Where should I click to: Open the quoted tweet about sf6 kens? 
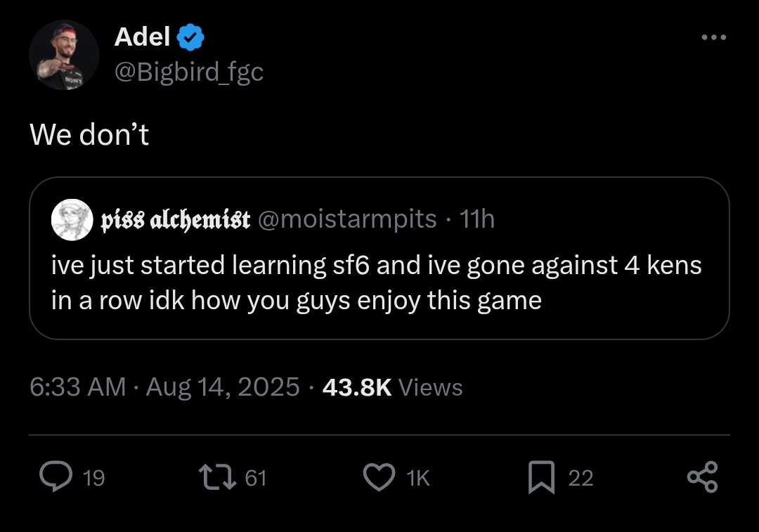click(379, 258)
